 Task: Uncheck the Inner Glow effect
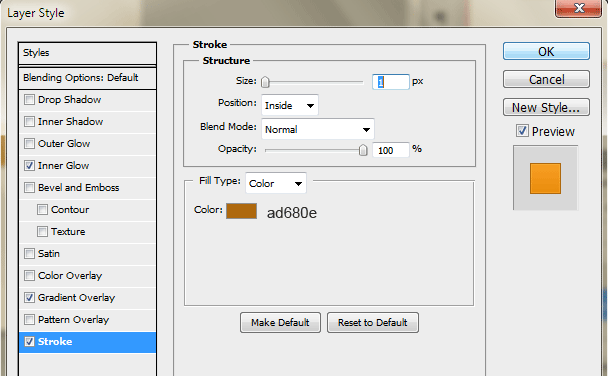tap(29, 166)
